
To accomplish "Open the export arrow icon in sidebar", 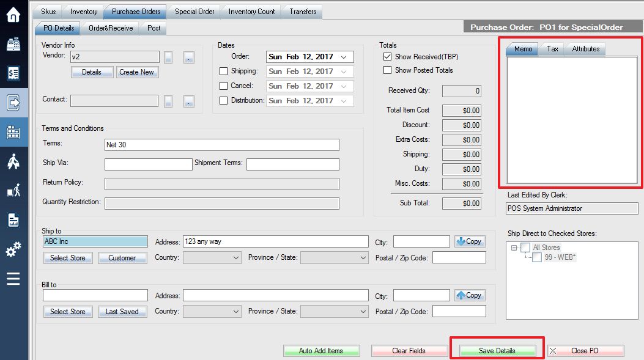I will pos(13,103).
